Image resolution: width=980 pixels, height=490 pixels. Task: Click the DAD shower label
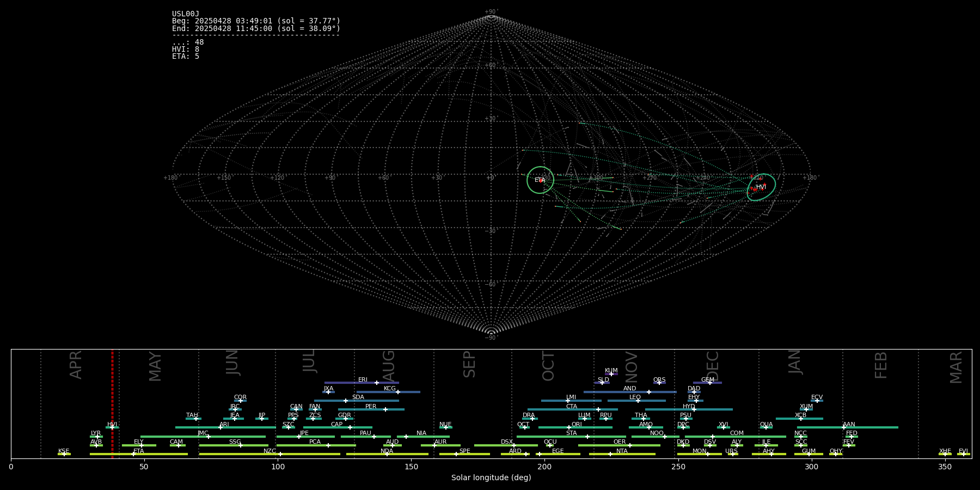tap(694, 389)
